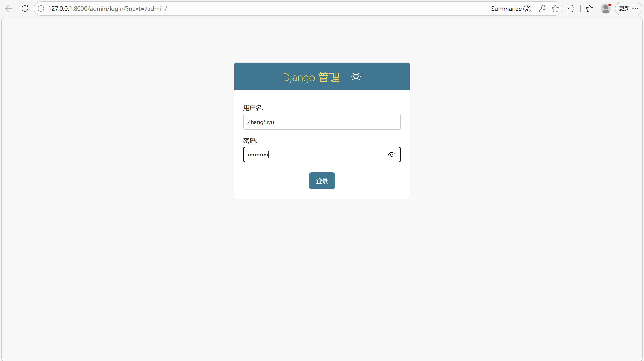The image size is (644, 361).
Task: Open the favorites list icon
Action: [589, 9]
